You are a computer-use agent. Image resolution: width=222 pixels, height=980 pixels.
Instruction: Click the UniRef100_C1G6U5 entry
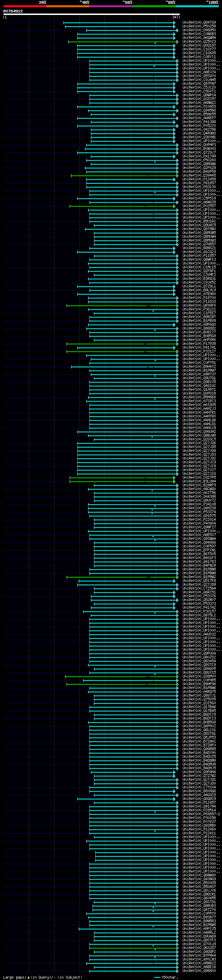(199, 53)
